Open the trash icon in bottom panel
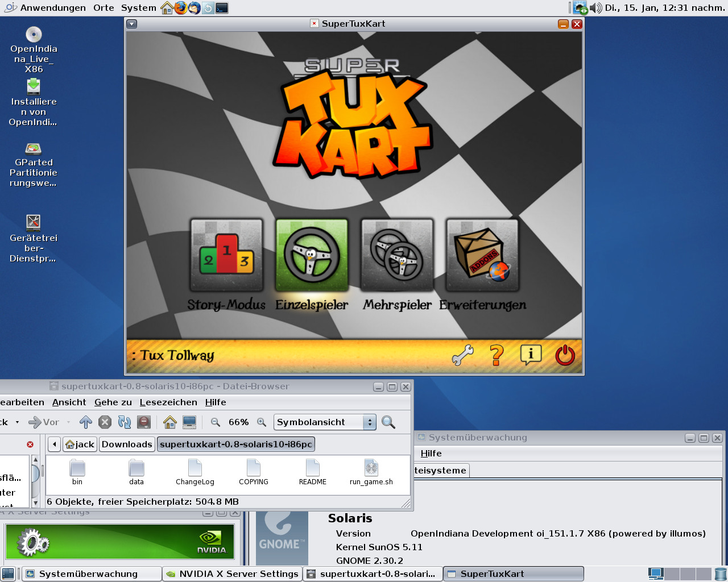728x582 pixels. [720, 574]
